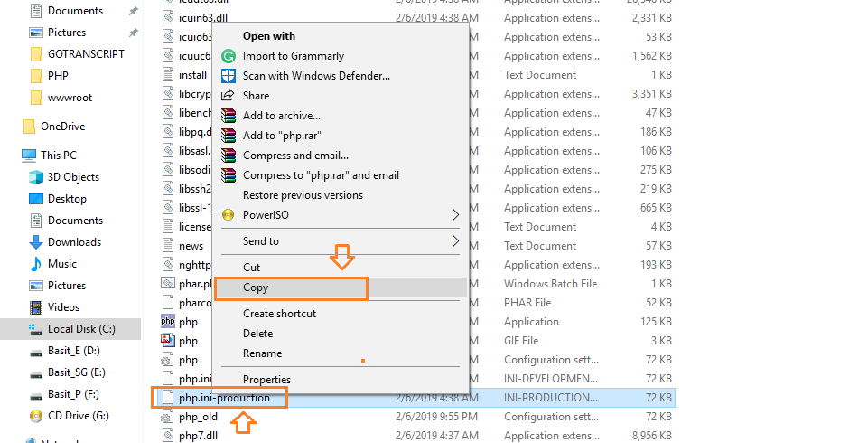Image resolution: width=868 pixels, height=443 pixels.
Task: Click the PowerISO disc icon
Action: pos(228,215)
